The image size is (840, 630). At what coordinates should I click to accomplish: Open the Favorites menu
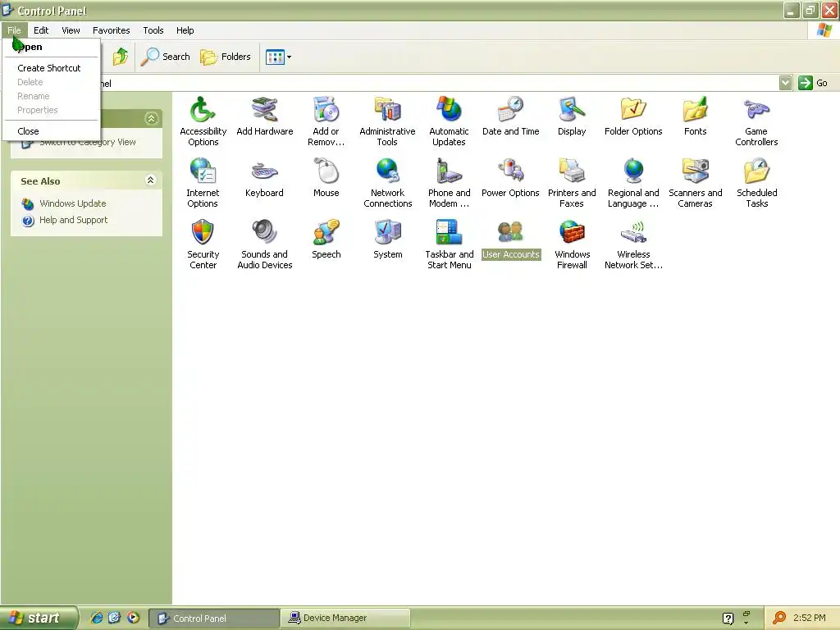tap(111, 30)
